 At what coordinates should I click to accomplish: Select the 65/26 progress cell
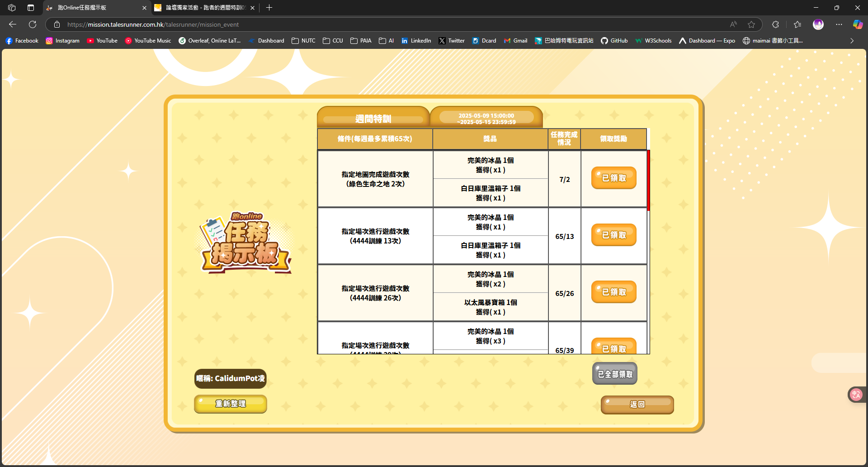click(x=565, y=293)
